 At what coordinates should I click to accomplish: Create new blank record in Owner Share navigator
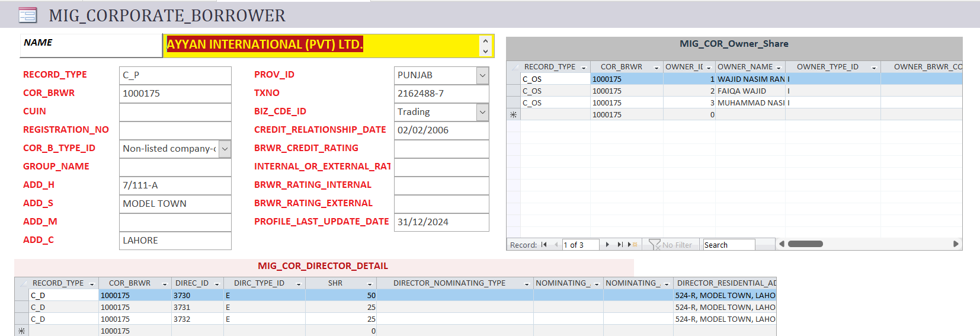tap(633, 245)
